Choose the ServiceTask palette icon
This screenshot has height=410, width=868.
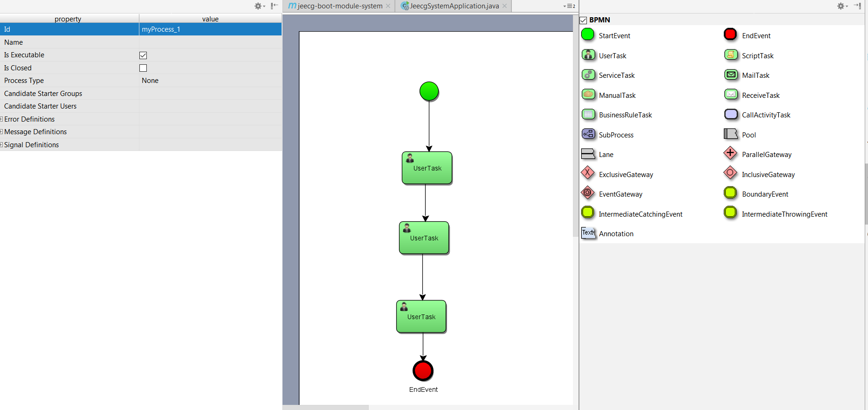point(588,75)
